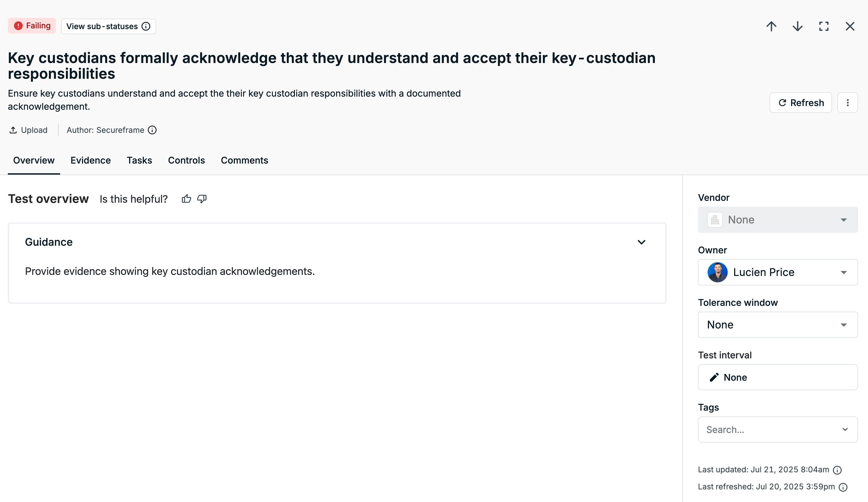Open the three-dot more options menu

click(x=847, y=103)
